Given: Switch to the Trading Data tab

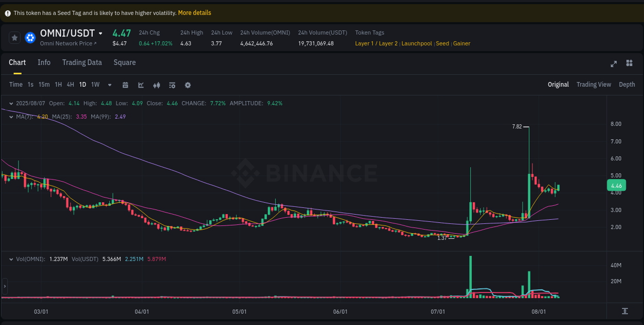Looking at the screenshot, I should 82,62.
